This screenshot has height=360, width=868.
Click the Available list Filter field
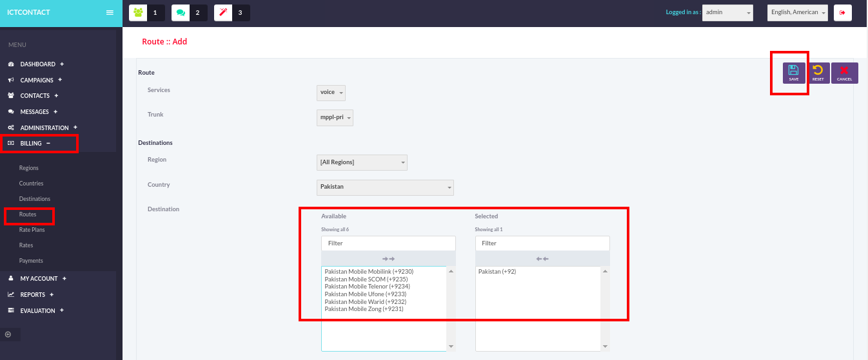click(x=388, y=243)
